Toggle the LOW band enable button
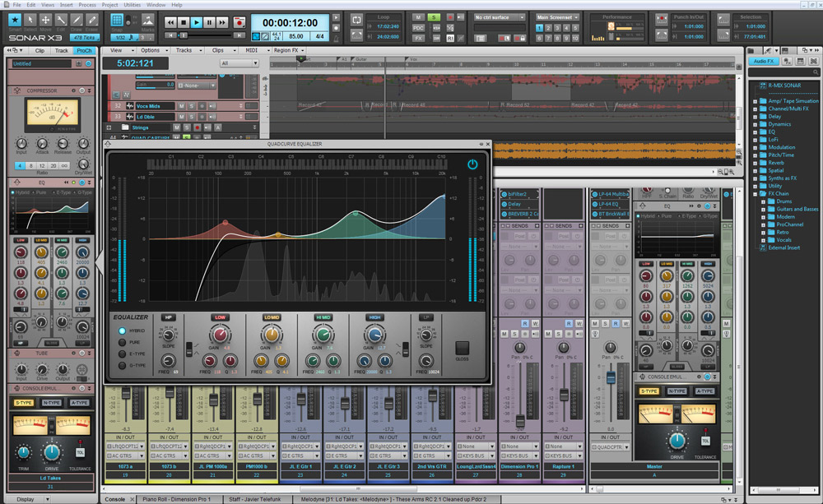This screenshot has width=823, height=504. 220,317
